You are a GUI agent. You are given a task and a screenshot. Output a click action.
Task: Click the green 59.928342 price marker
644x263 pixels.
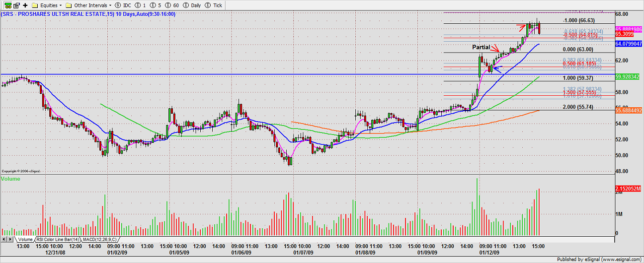(628, 77)
